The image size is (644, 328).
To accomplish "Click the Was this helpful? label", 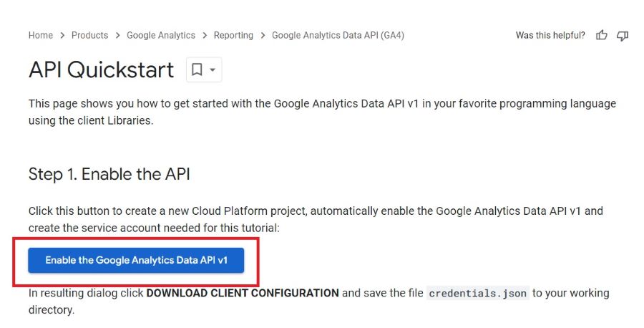I will tap(550, 35).
